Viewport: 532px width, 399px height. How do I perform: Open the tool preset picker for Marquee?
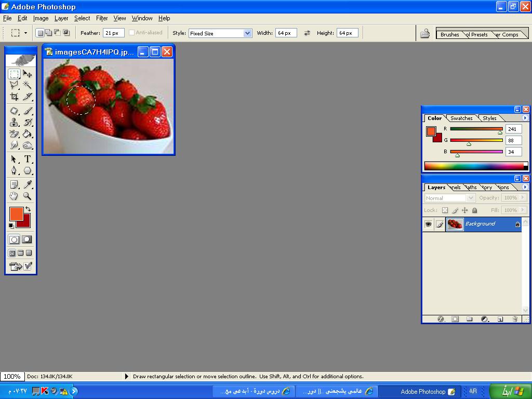(19, 33)
